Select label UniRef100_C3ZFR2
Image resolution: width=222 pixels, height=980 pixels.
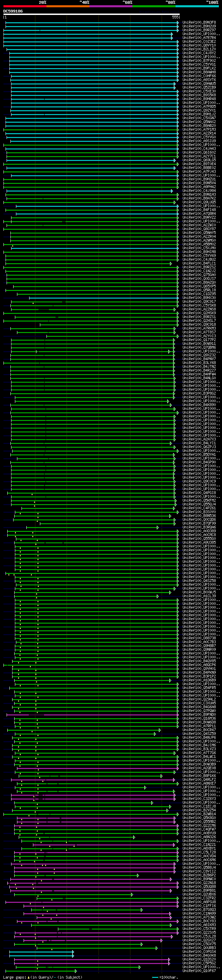(199, 898)
